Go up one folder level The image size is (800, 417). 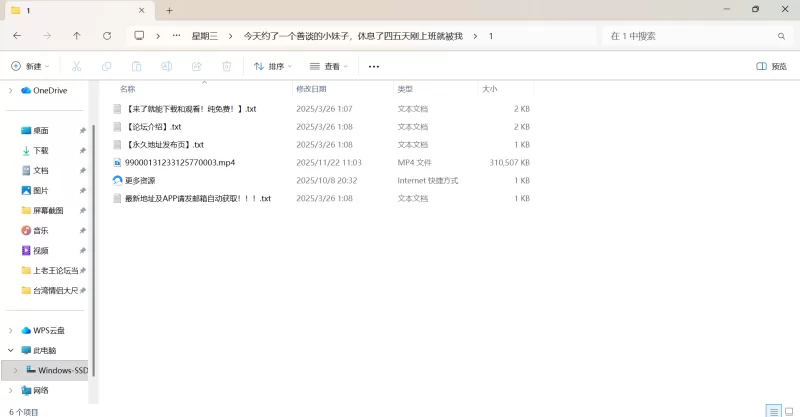tap(77, 35)
